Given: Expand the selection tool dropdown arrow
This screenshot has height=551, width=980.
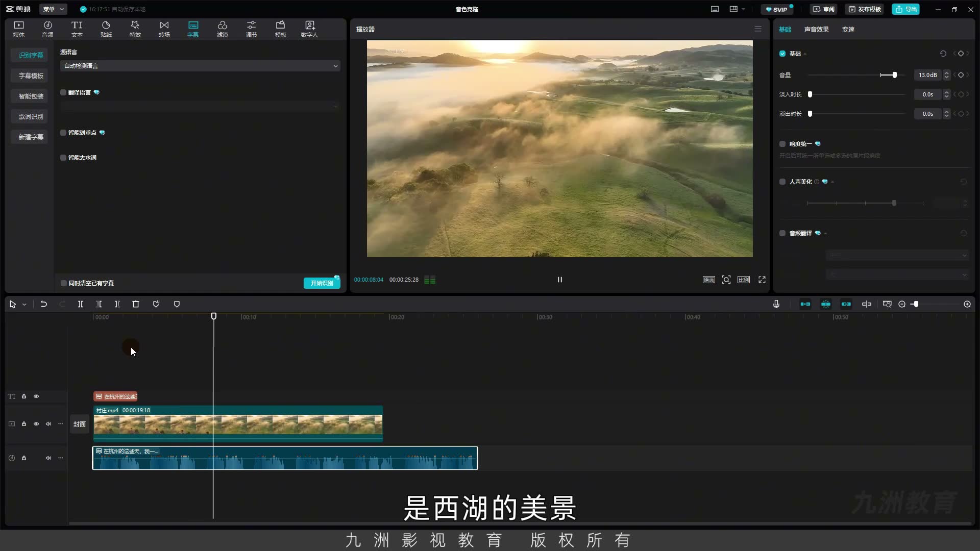Looking at the screenshot, I should pos(24,305).
